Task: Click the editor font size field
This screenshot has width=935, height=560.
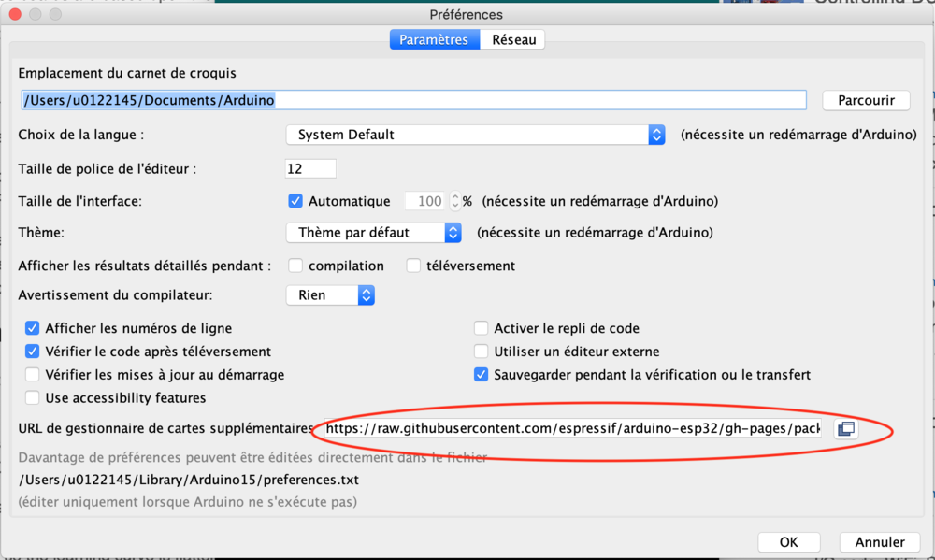Action: [x=310, y=169]
